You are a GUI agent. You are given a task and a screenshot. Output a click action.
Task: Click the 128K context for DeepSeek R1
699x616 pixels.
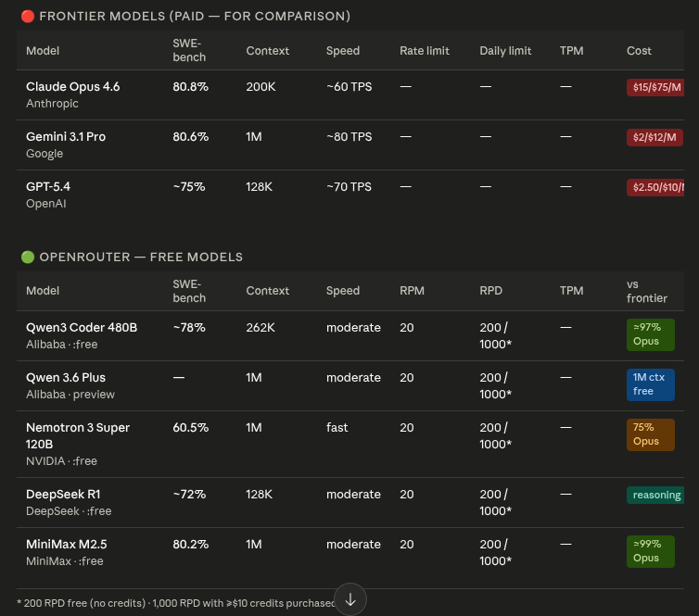pyautogui.click(x=259, y=494)
